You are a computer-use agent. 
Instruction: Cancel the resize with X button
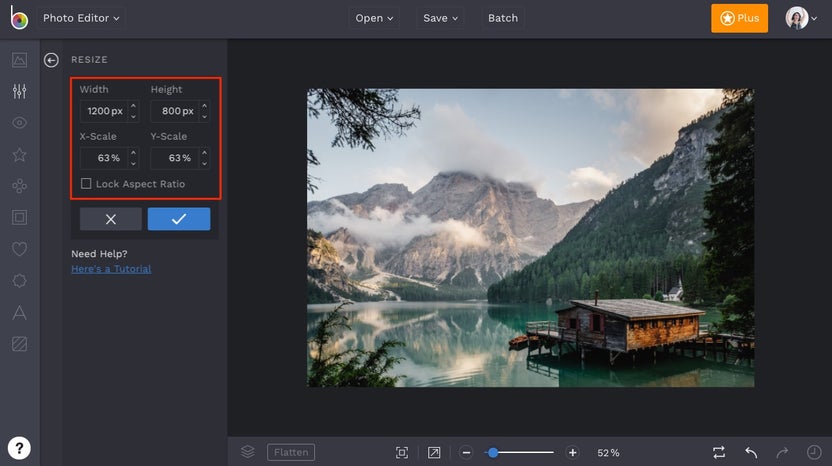coord(110,219)
